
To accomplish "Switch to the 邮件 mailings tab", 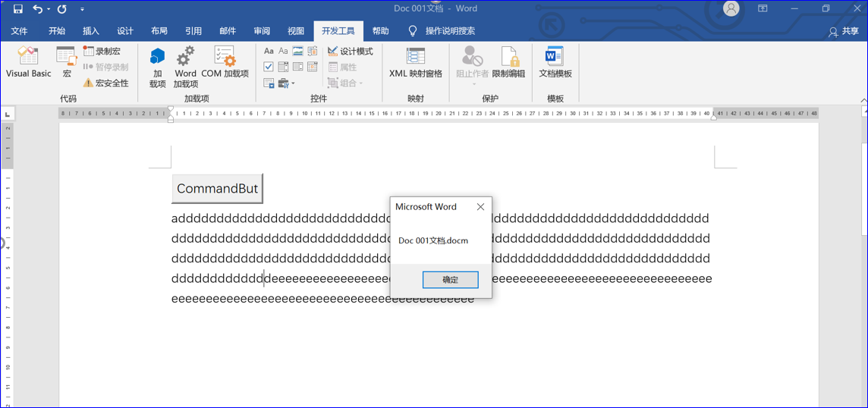I will (x=228, y=31).
